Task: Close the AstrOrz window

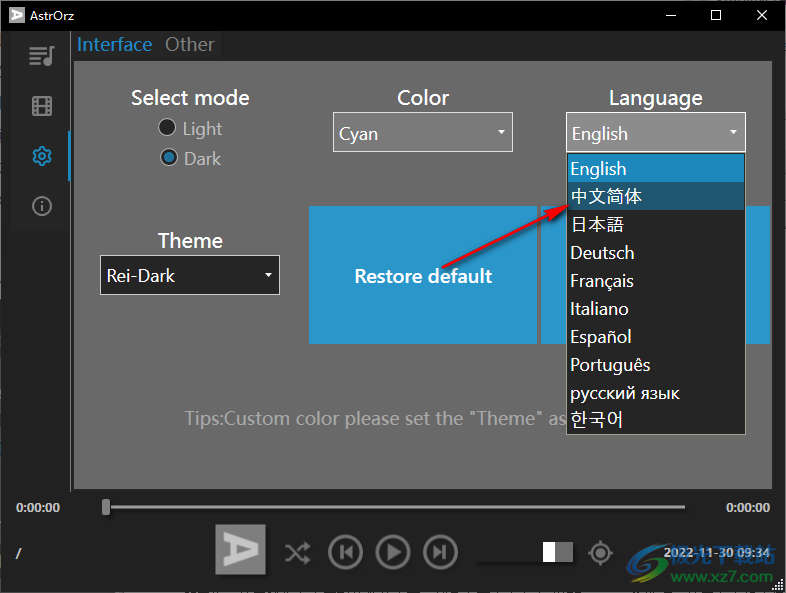Action: [x=761, y=15]
